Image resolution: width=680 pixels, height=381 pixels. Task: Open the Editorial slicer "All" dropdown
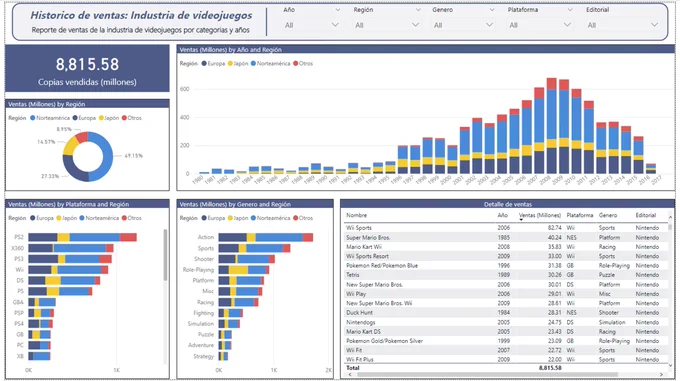pyautogui.click(x=622, y=25)
